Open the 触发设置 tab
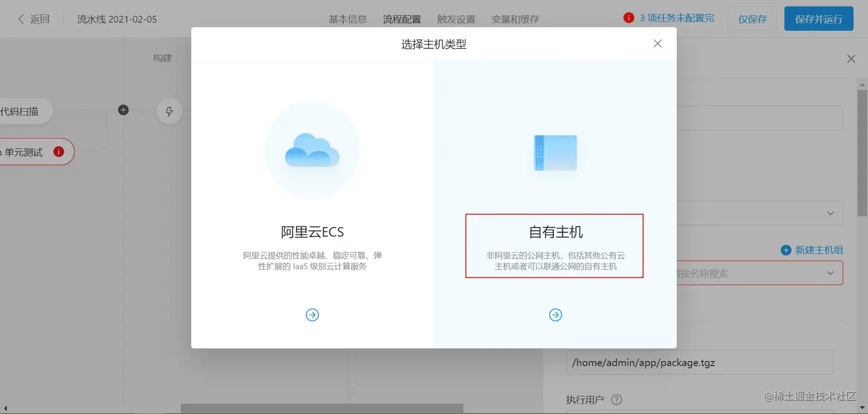868x414 pixels. tap(456, 19)
